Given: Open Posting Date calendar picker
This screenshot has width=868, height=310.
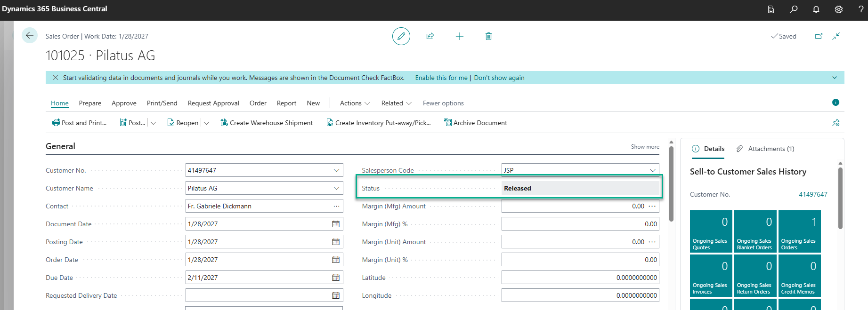Looking at the screenshot, I should [x=336, y=242].
